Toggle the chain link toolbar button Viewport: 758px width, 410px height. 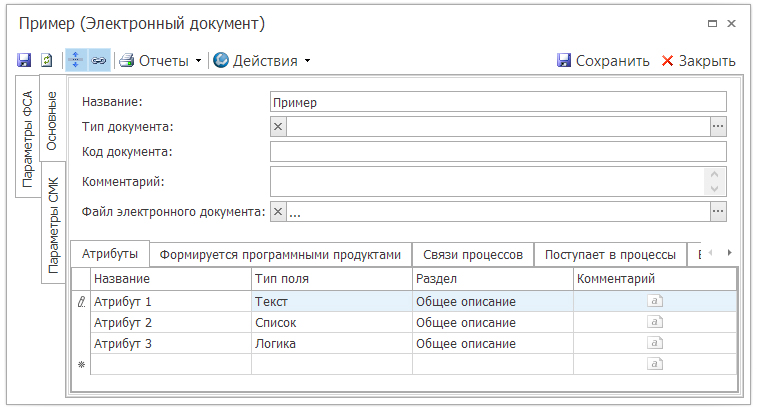(x=98, y=61)
